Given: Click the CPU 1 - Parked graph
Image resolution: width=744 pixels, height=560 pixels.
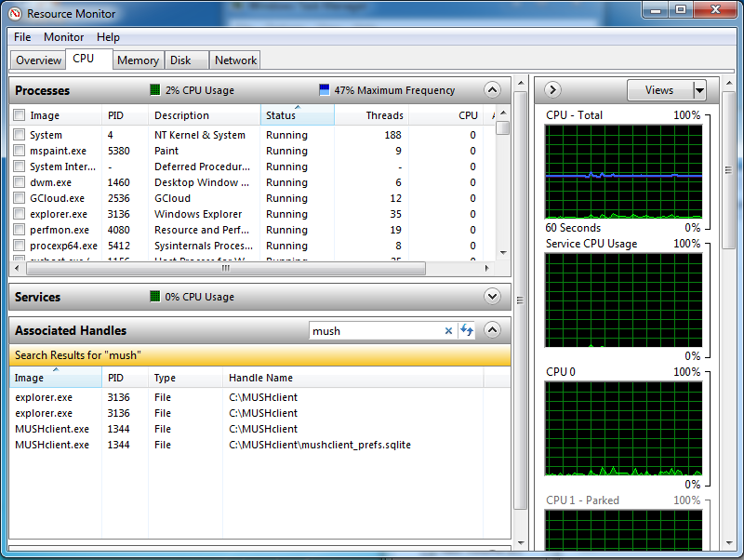Looking at the screenshot, I should (623, 529).
